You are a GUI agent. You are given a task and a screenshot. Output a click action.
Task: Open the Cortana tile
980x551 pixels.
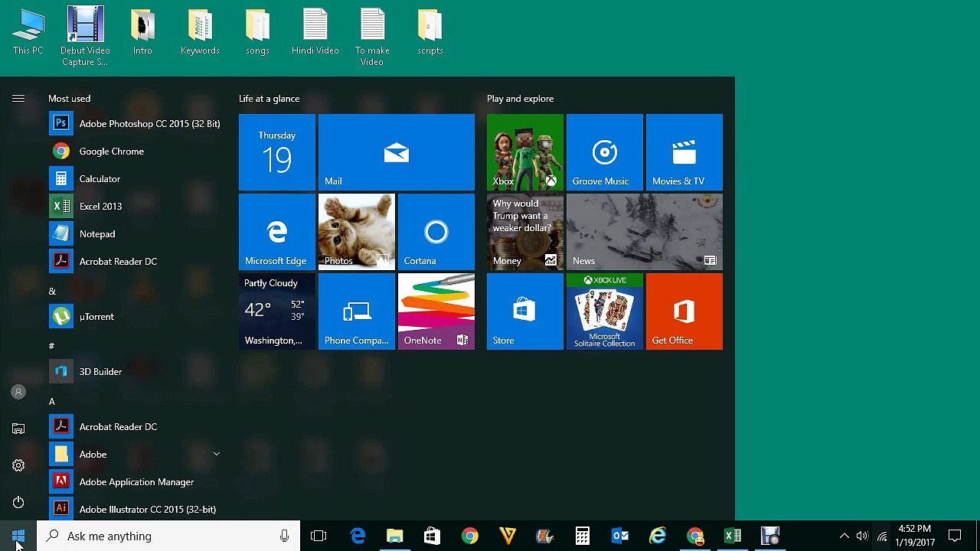coord(436,232)
